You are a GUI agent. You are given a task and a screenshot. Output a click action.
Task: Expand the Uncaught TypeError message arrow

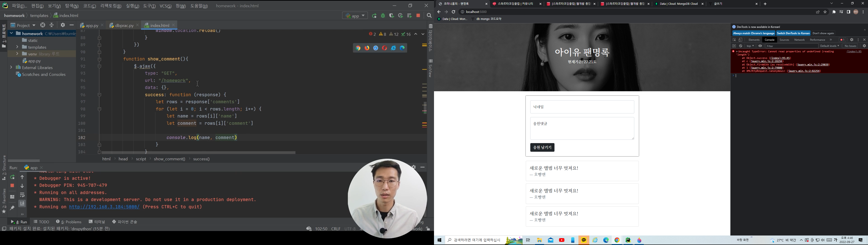pos(737,52)
